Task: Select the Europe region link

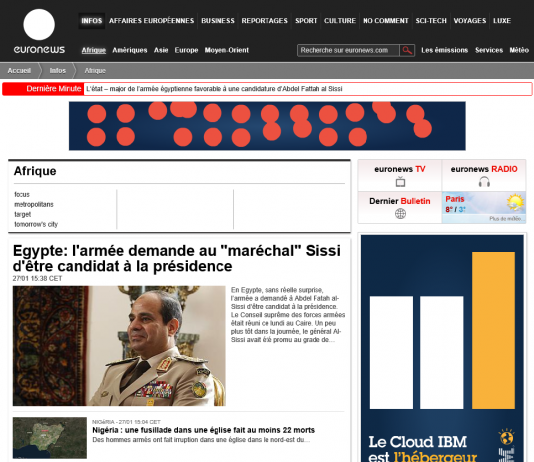Action: (186, 50)
